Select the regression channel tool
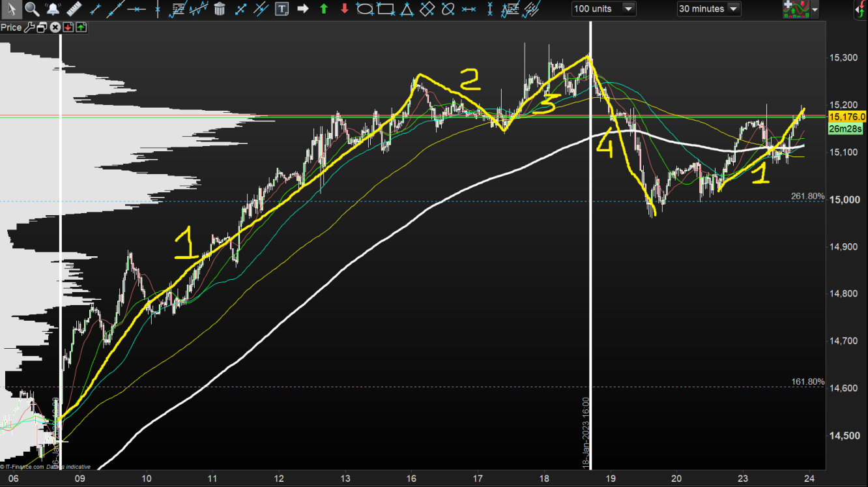868x487 pixels. (x=198, y=9)
